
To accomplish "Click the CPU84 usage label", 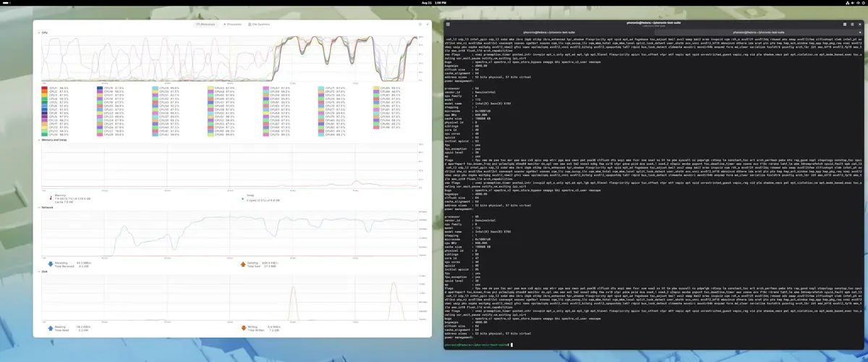I will 335,135.
